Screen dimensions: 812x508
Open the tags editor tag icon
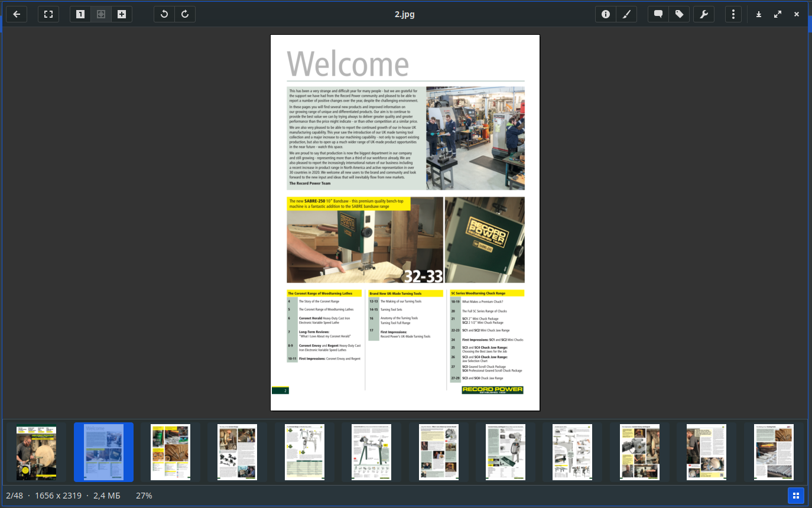pyautogui.click(x=680, y=14)
